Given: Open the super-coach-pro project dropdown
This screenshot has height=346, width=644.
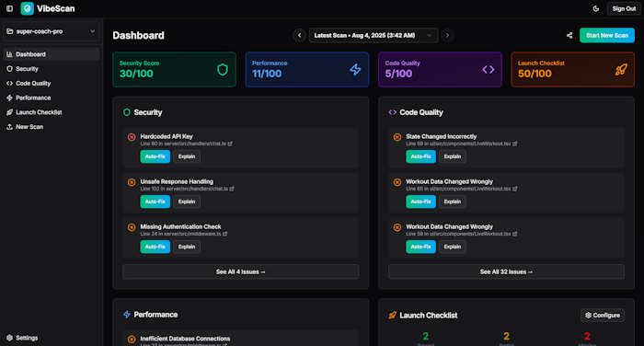Looking at the screenshot, I should (x=52, y=31).
